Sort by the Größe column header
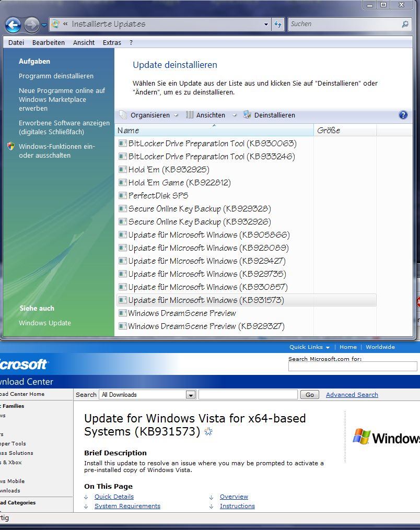The height and width of the screenshot is (530, 420). click(345, 130)
